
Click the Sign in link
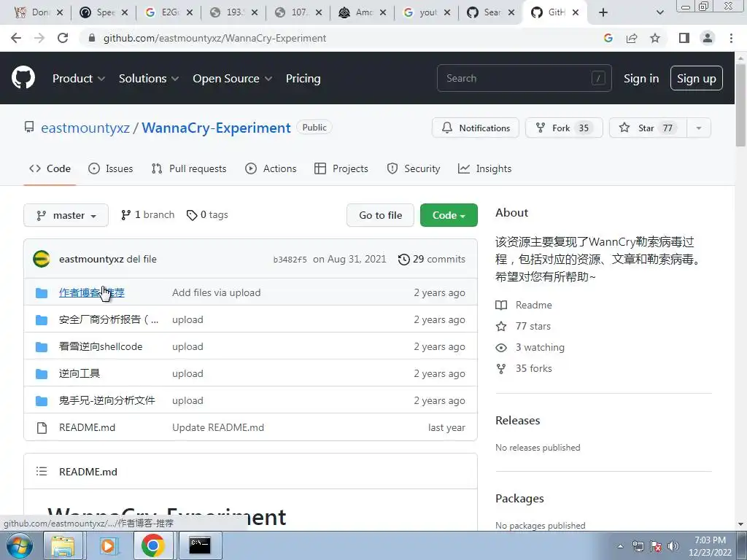(641, 78)
